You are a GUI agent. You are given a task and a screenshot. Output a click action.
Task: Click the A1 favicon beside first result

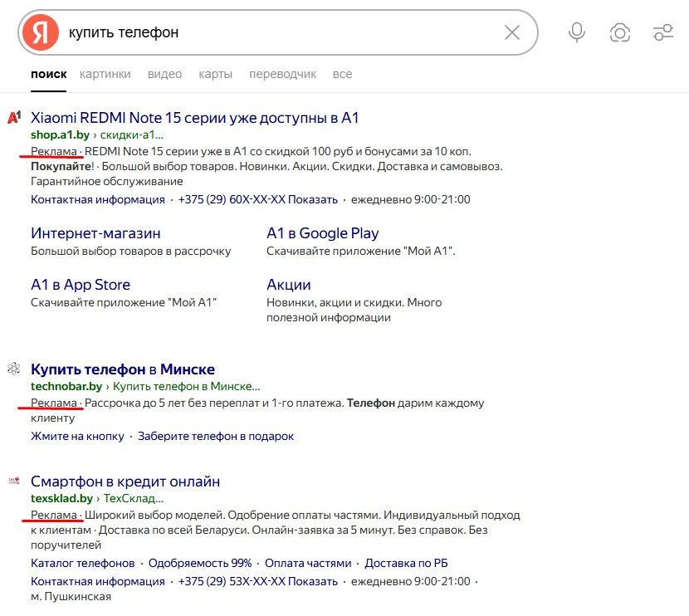tap(14, 117)
